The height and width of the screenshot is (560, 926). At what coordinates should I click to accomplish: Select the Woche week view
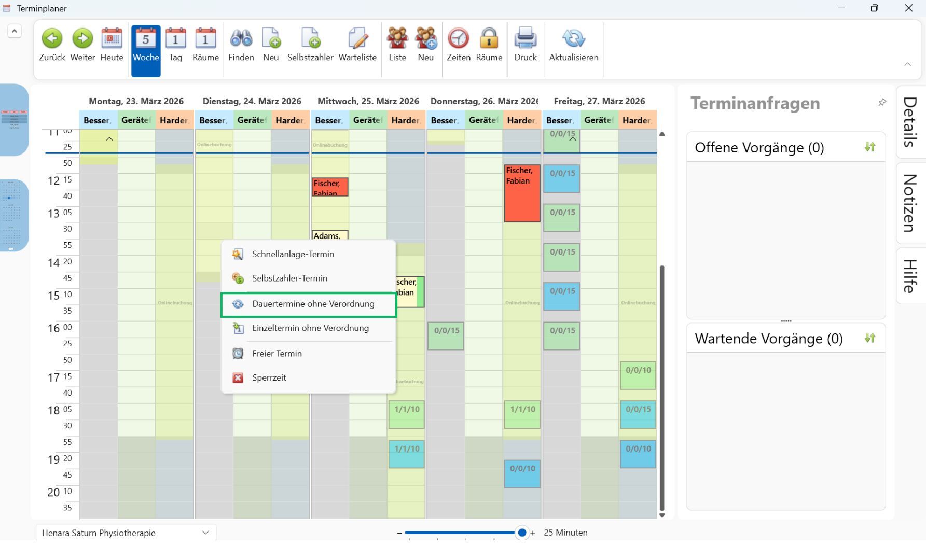click(146, 51)
